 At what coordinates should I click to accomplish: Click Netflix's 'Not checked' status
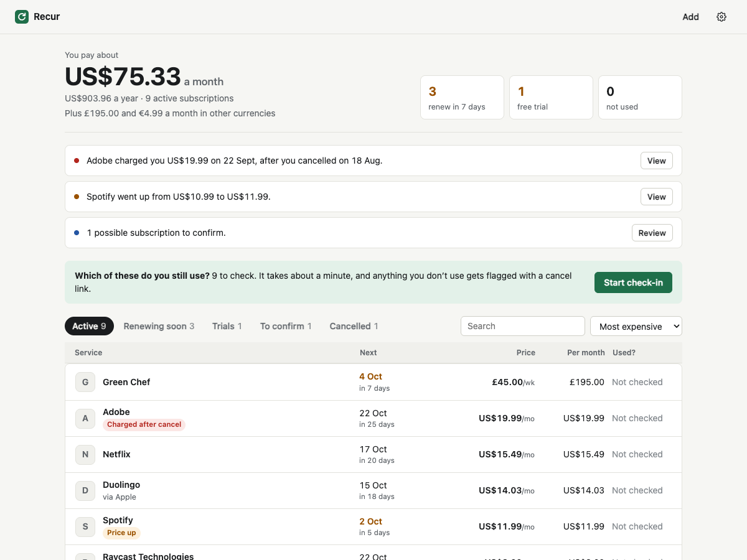pos(637,454)
